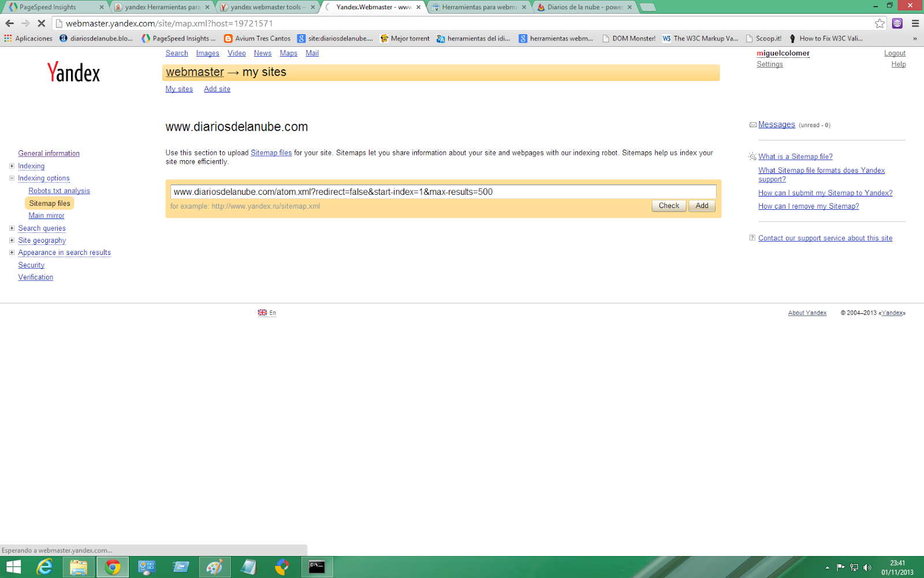This screenshot has height=578, width=924.
Task: Expand the Indexing tree section
Action: click(12, 166)
